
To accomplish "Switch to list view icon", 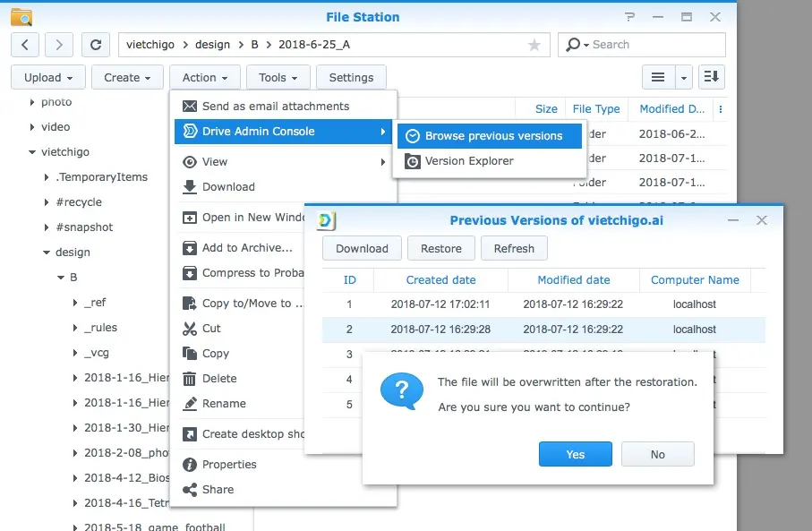I will pyautogui.click(x=658, y=77).
